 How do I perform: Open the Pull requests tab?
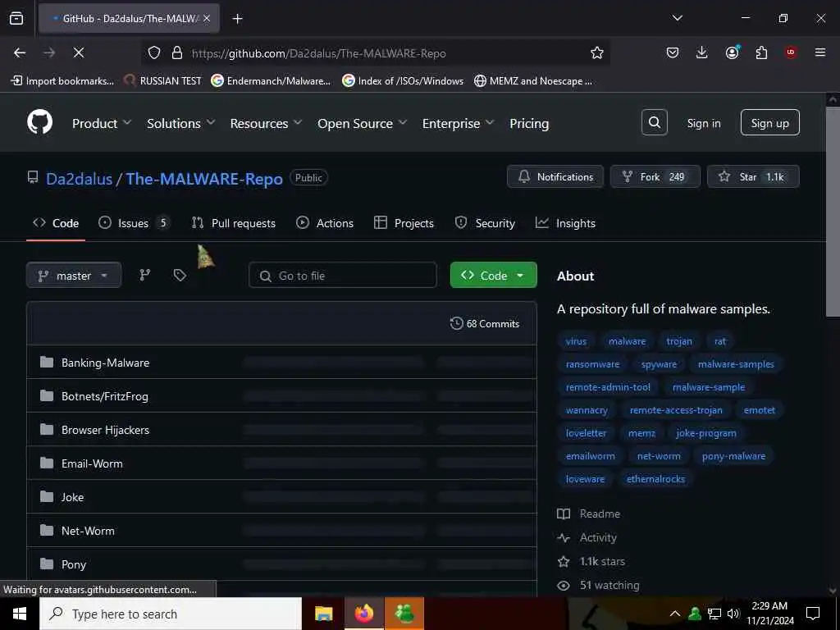234,223
